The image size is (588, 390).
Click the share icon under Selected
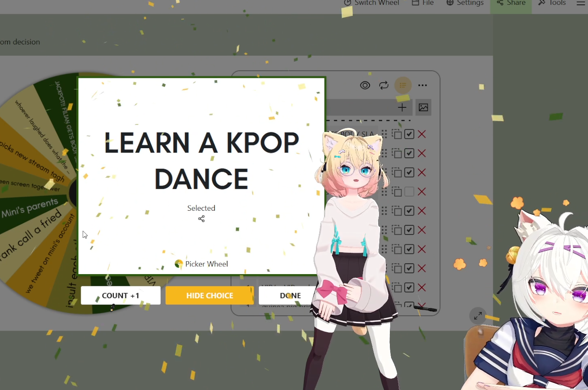[x=201, y=219]
